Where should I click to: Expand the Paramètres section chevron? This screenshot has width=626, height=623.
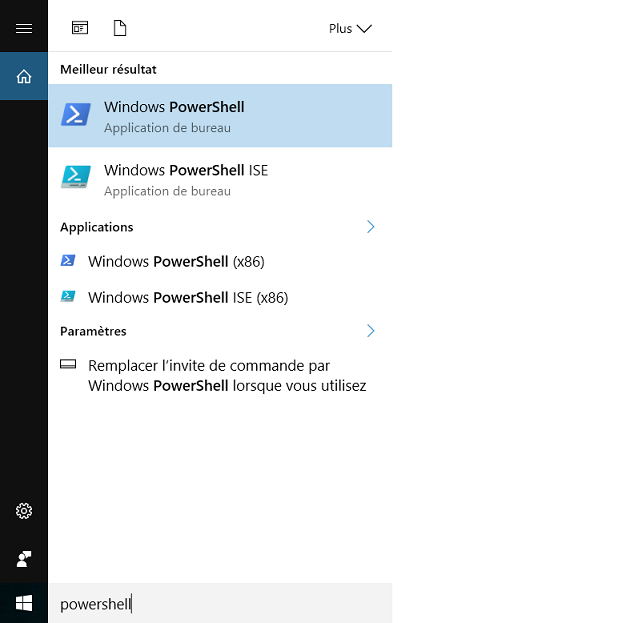370,331
